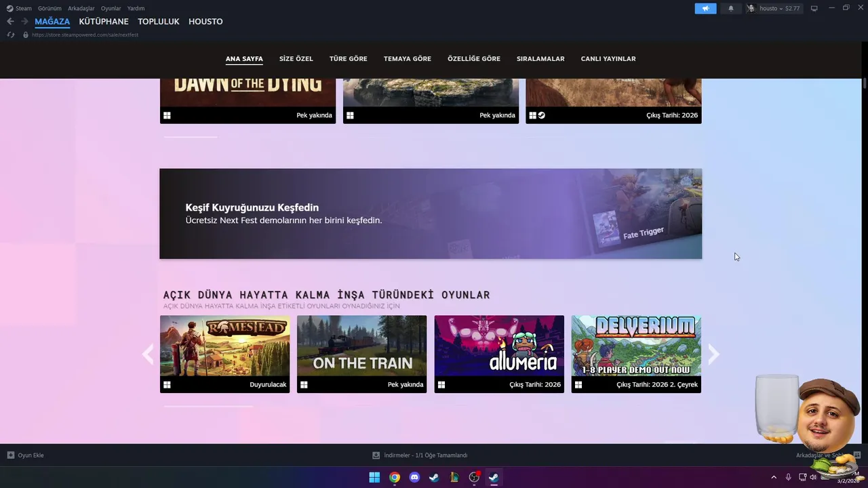This screenshot has width=868, height=488.
Task: Open the Oyunlar menu
Action: click(111, 8)
